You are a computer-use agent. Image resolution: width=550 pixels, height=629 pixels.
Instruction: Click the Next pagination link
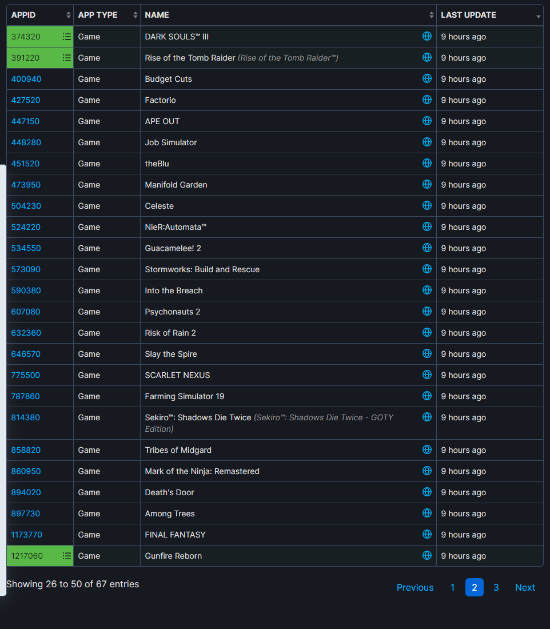(x=525, y=587)
